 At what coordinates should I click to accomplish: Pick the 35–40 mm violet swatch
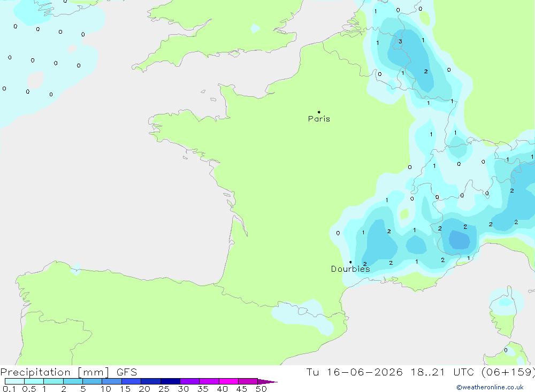pyautogui.click(x=209, y=381)
